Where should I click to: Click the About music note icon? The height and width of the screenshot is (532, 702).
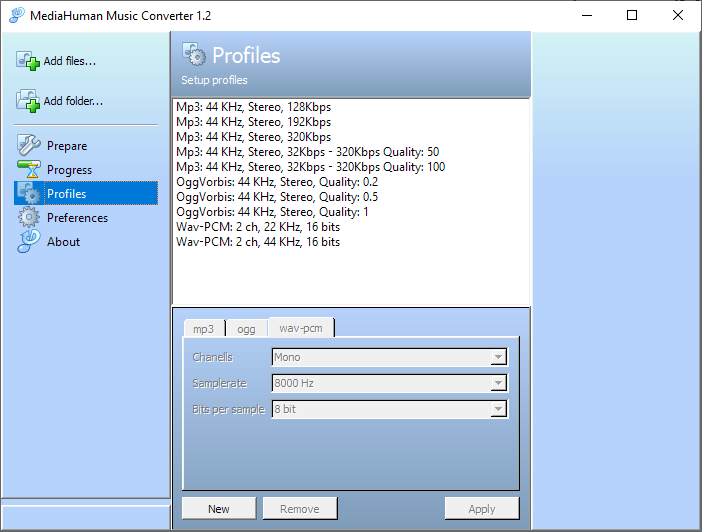pyautogui.click(x=29, y=241)
